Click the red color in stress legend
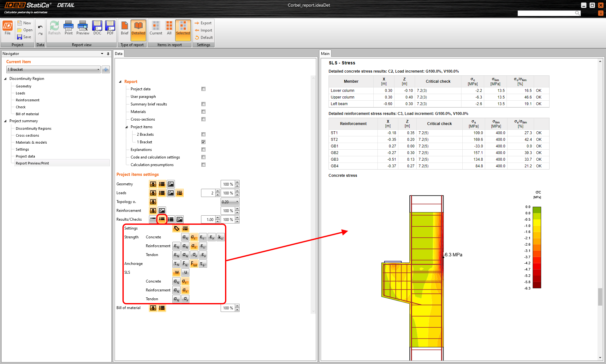The height and width of the screenshot is (364, 606). 537,266
